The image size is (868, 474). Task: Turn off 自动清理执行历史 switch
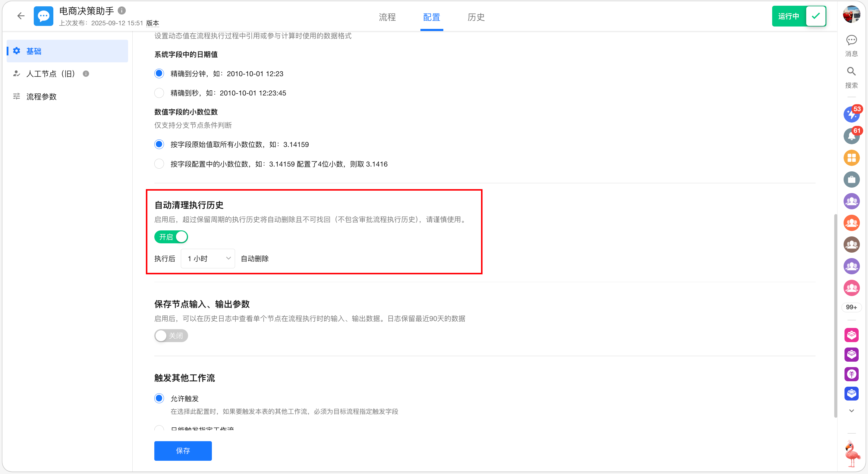pos(171,237)
